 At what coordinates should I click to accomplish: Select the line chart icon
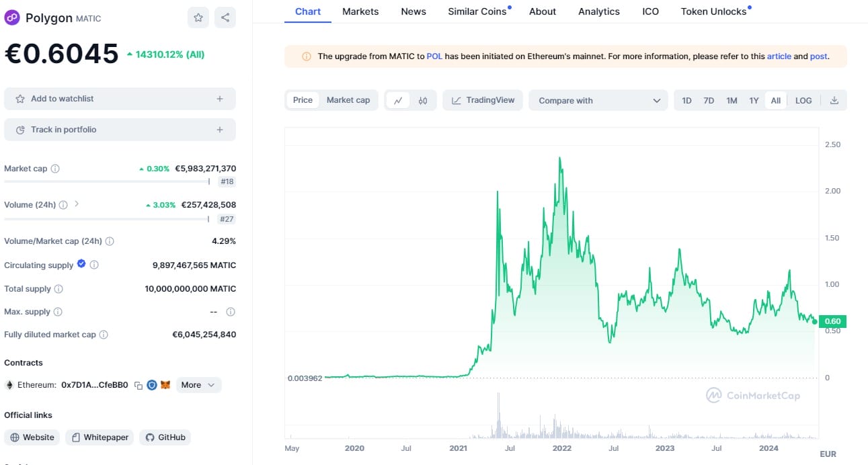(398, 100)
